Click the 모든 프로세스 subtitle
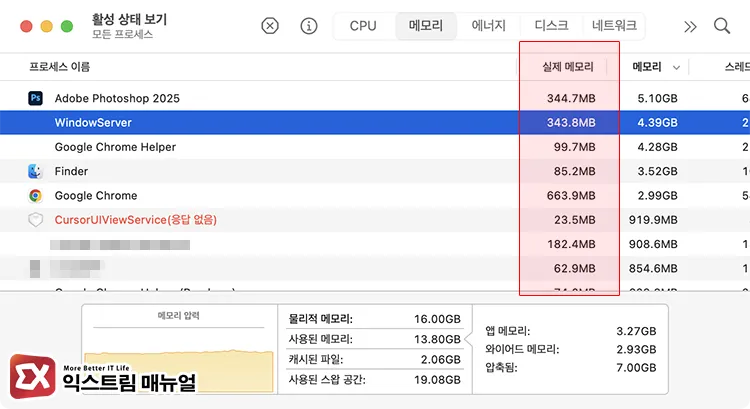Screen dimensions: 750x409 (122, 34)
